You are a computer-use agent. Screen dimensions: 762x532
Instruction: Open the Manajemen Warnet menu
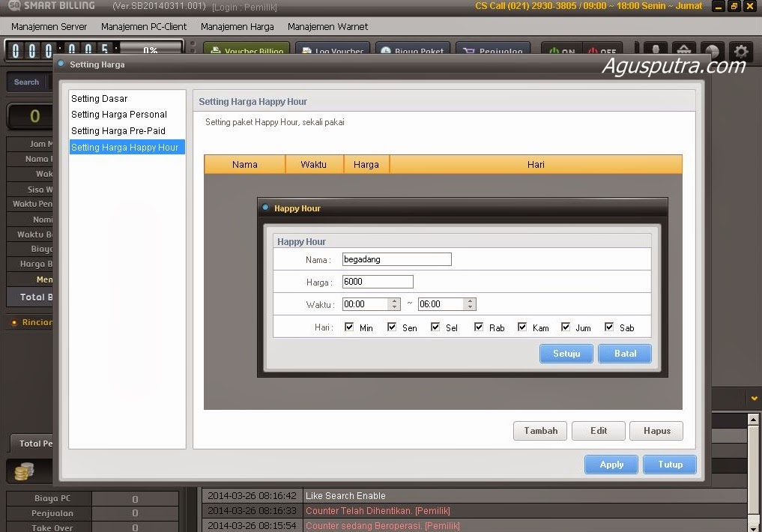327,27
